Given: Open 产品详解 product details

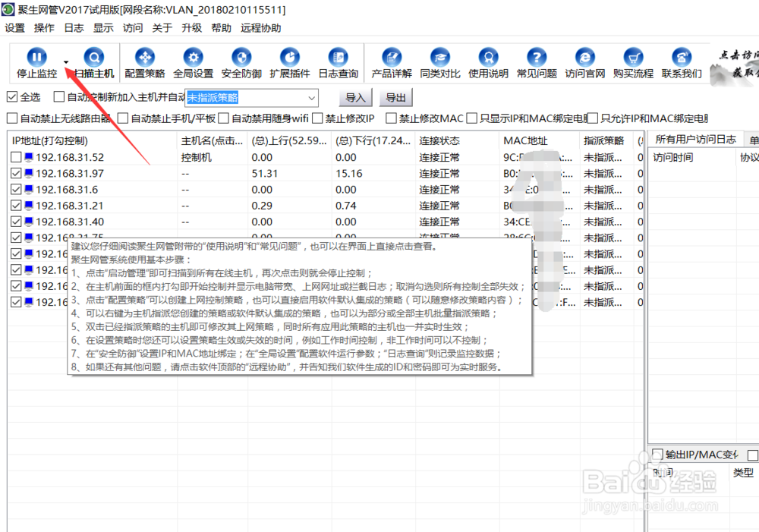Looking at the screenshot, I should (x=392, y=63).
